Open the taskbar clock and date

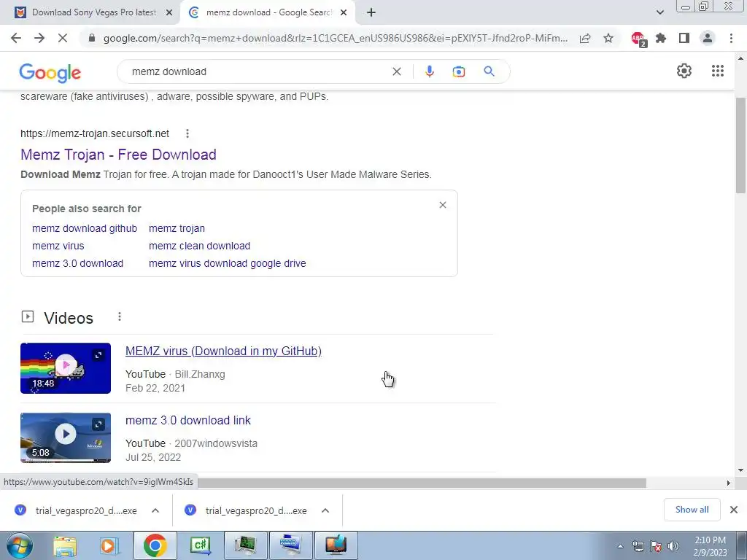pyautogui.click(x=710, y=546)
